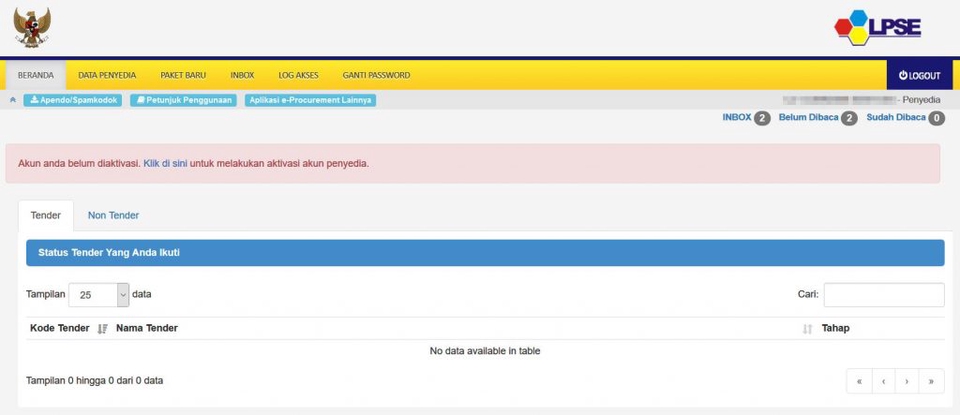Download Apendo/Spamkodok
This screenshot has width=960, height=415.
pyautogui.click(x=73, y=100)
